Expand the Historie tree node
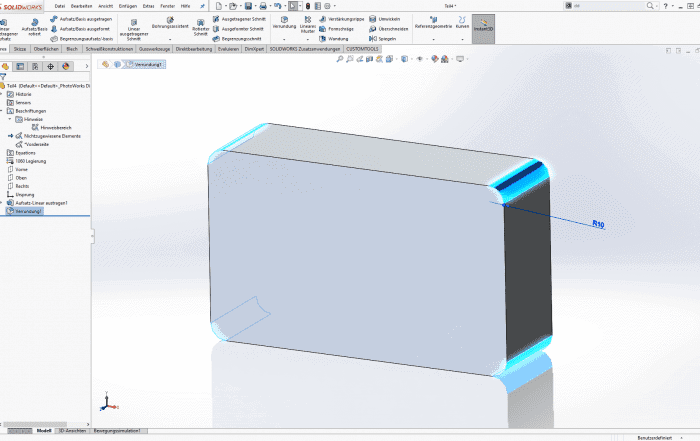This screenshot has height=441, width=700. pyautogui.click(x=2, y=94)
